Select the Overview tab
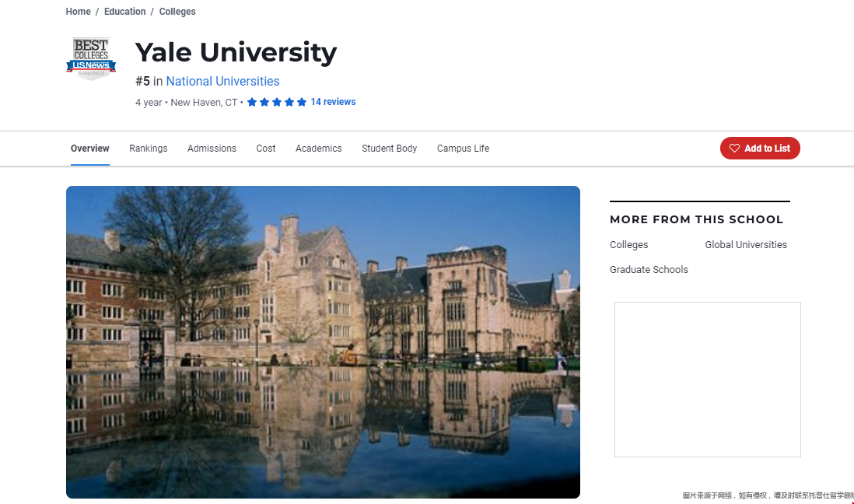 point(90,149)
